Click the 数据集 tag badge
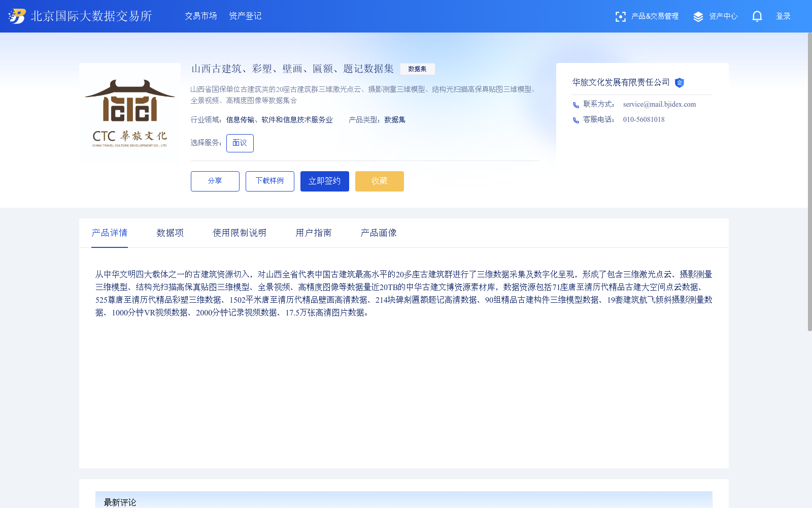 point(417,69)
